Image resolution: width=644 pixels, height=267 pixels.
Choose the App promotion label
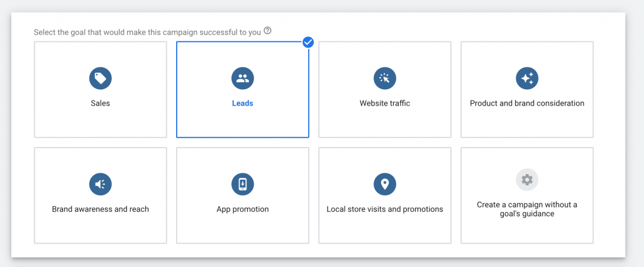[242, 209]
